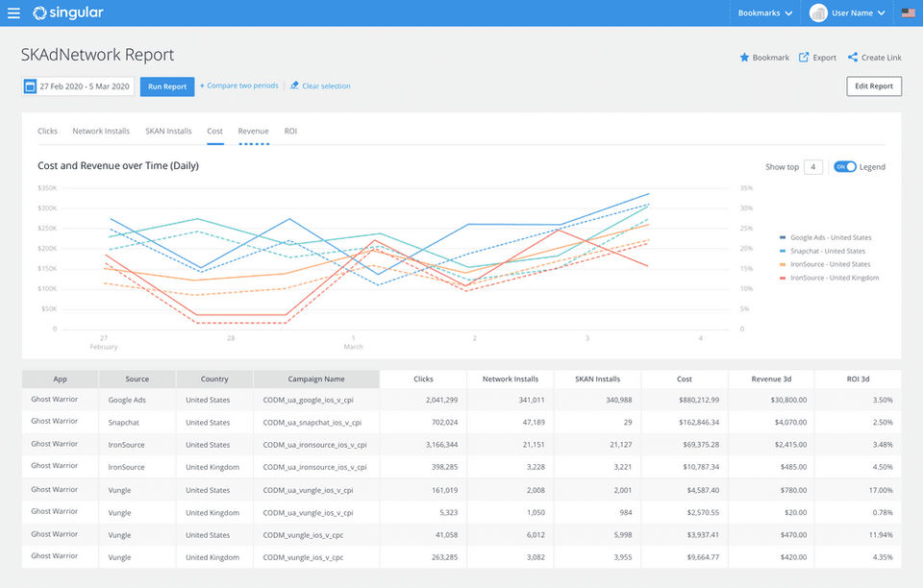Click Google Ads - United States legend label
The height and width of the screenshot is (588, 923).
(x=831, y=237)
